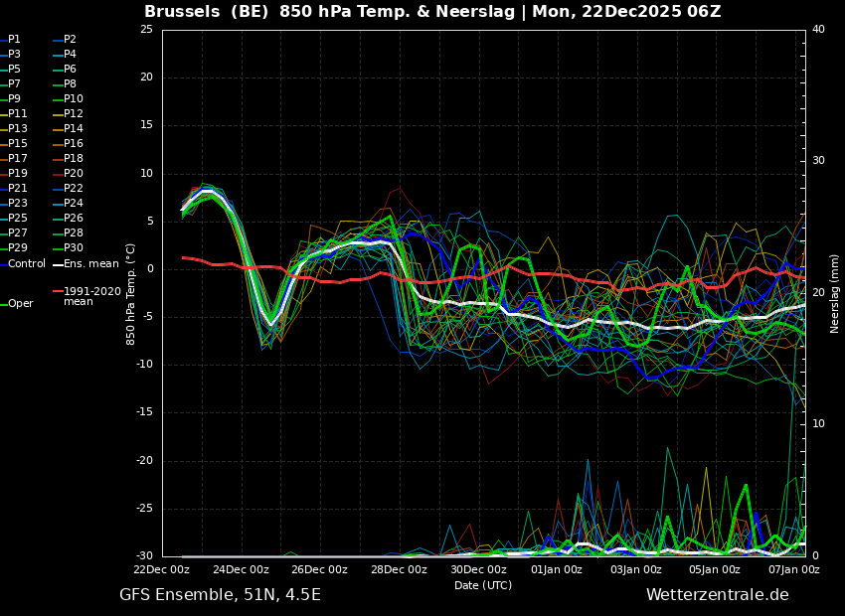Click the Neerslag (mm) axis title
The height and width of the screenshot is (616, 845).
835,293
